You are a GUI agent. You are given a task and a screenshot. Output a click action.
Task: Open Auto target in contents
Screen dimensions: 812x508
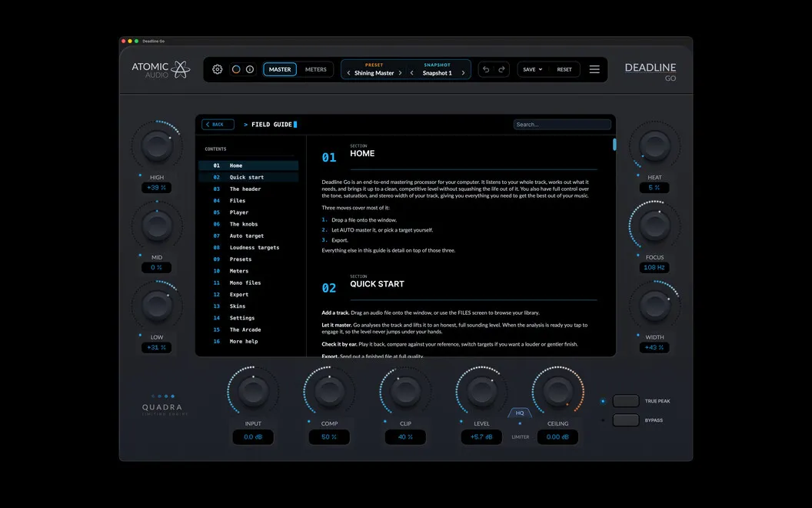pyautogui.click(x=248, y=236)
